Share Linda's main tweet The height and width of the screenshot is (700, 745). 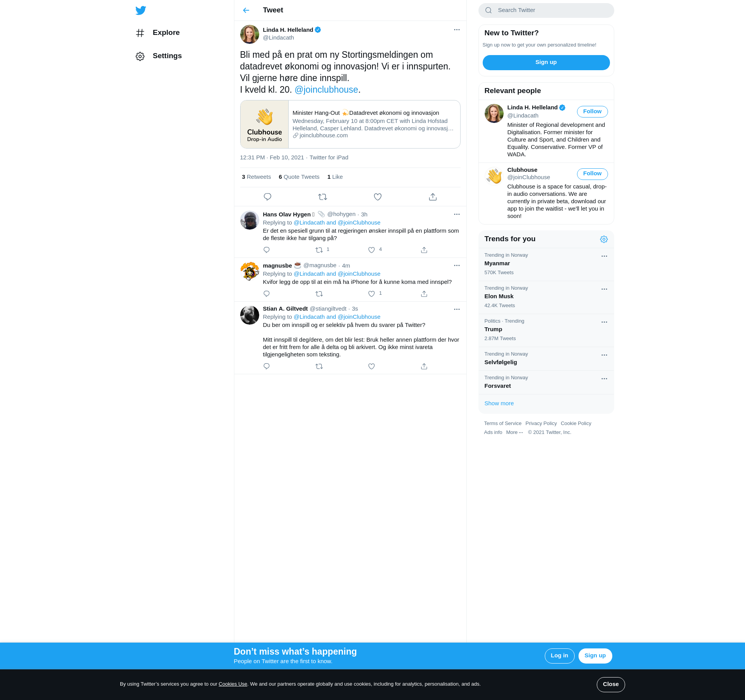[x=433, y=197]
